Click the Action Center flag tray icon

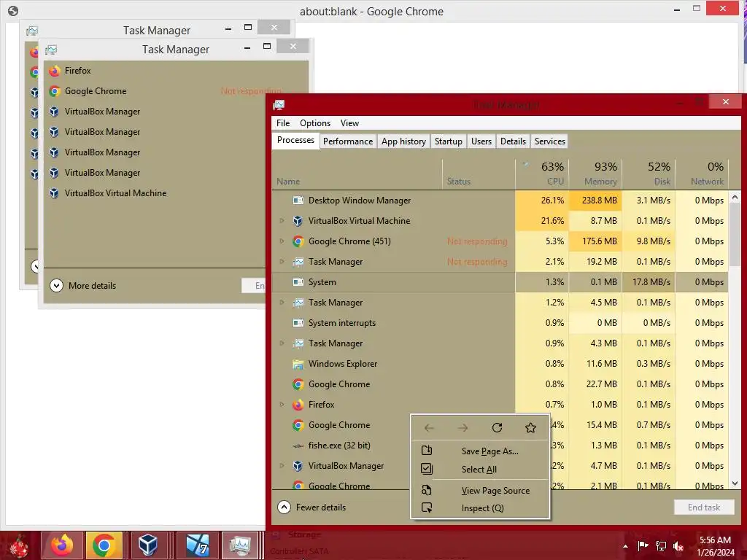tap(643, 545)
